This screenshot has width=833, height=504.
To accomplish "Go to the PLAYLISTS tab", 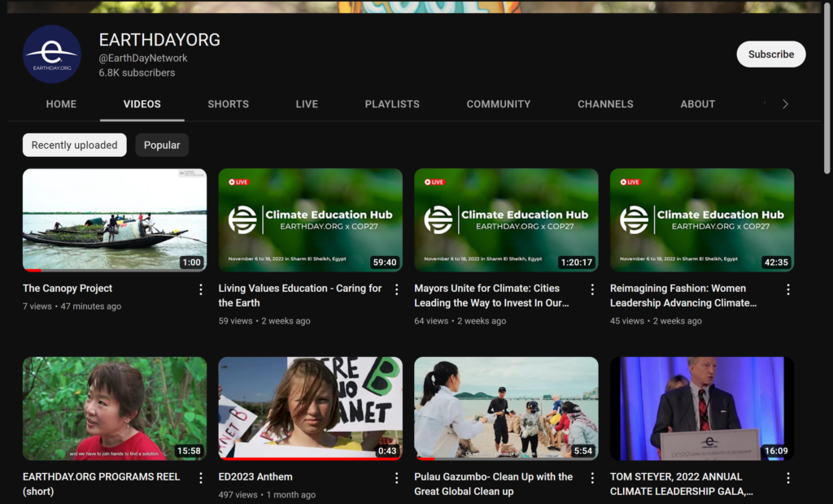I will (392, 104).
